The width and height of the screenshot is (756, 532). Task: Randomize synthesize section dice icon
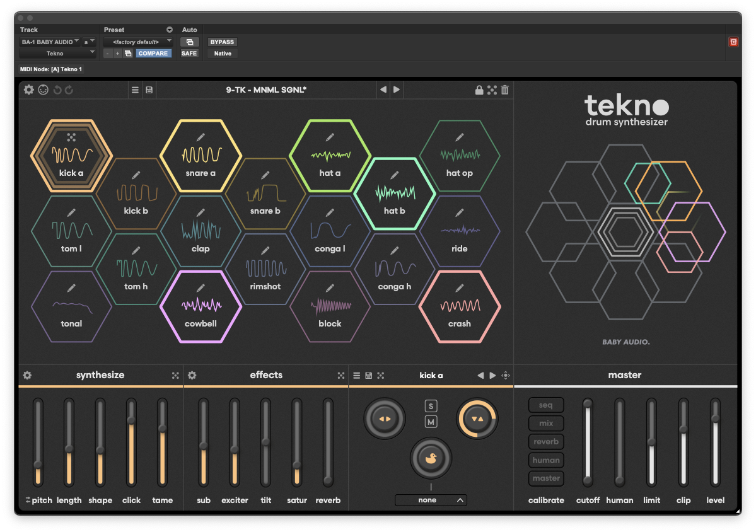coord(175,376)
